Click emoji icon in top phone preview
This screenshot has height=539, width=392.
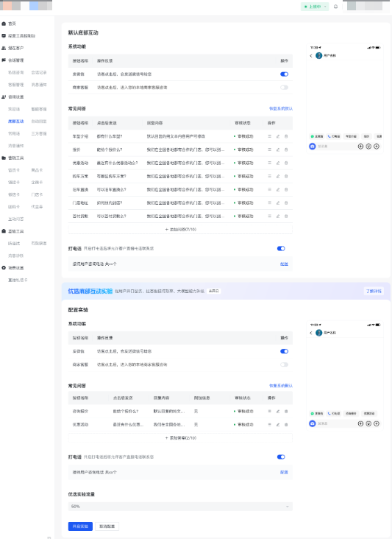[368, 147]
